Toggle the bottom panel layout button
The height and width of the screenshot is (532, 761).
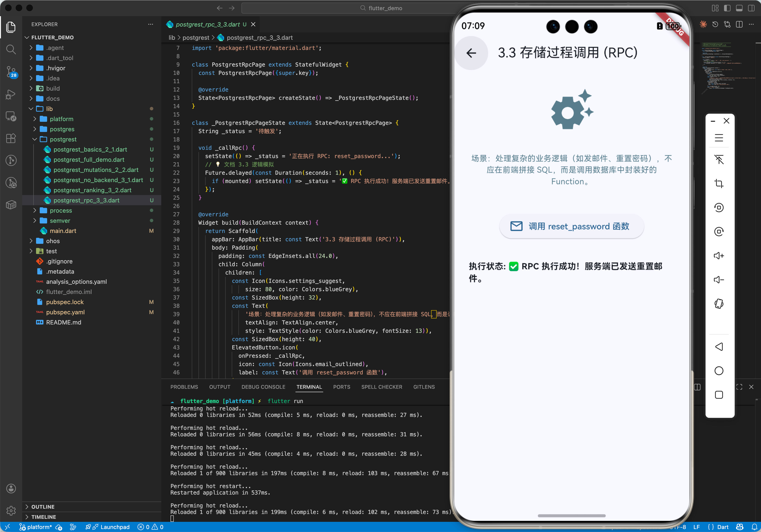[739, 8]
